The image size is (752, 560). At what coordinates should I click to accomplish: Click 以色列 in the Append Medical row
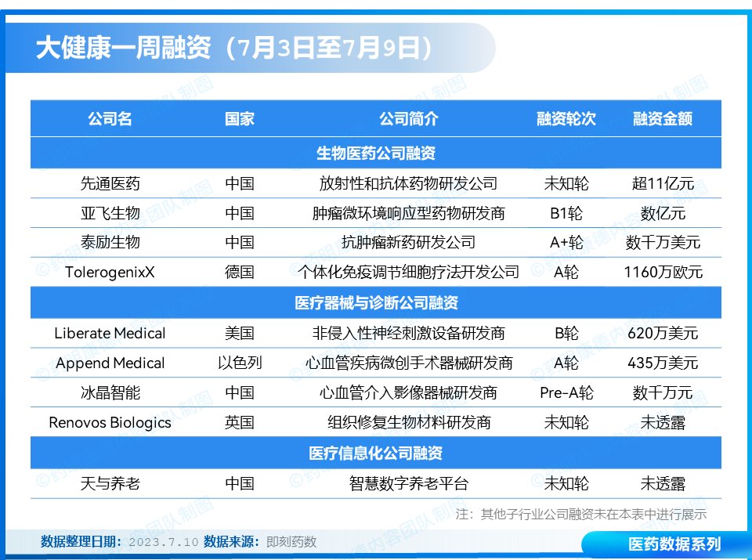pyautogui.click(x=240, y=363)
